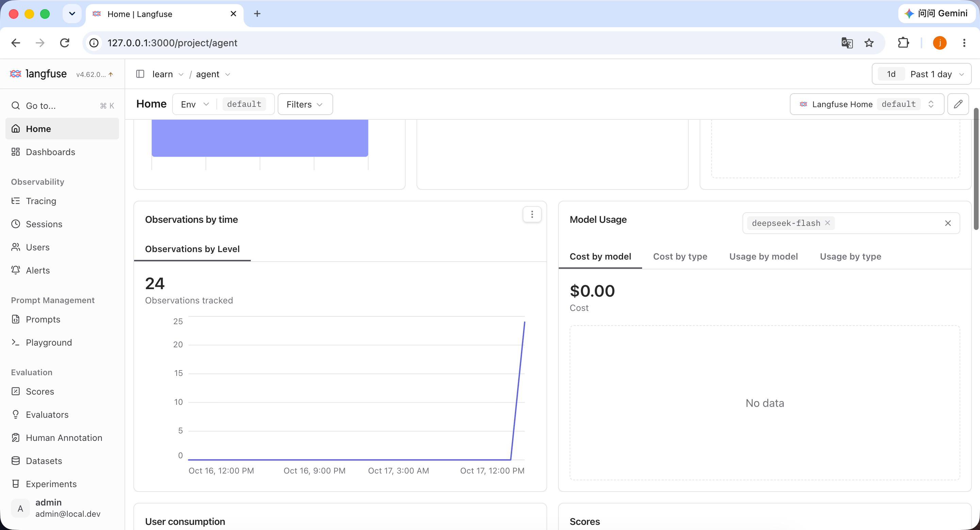Open the Gemini button in Chrome

[936, 14]
